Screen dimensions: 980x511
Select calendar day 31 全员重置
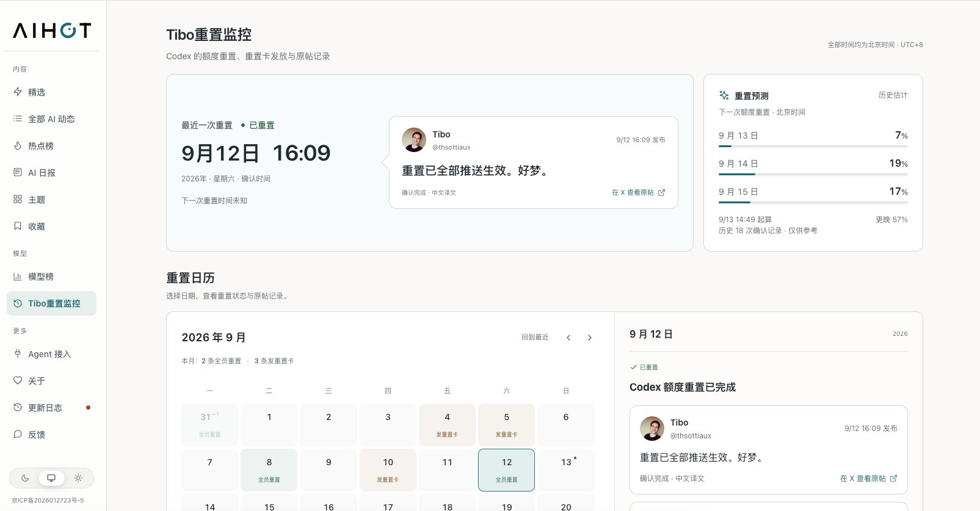tap(209, 425)
